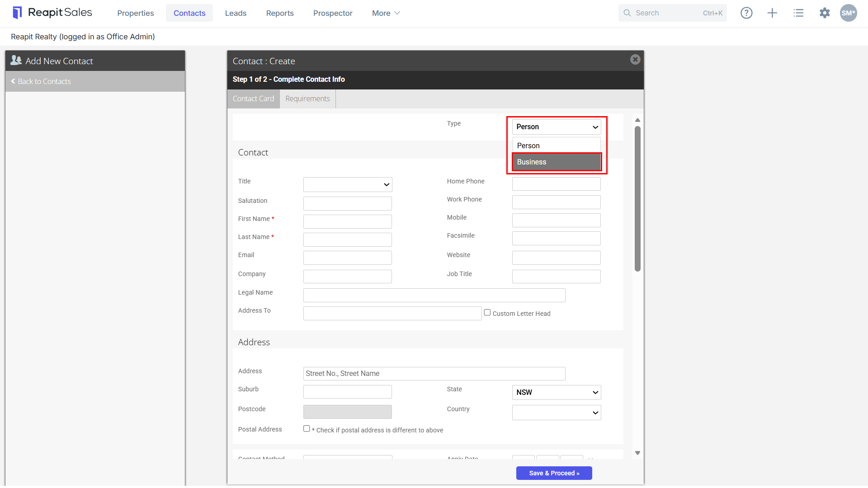Screen dimensions: 868x488
Task: Close the Contact Create dialog
Action: [x=635, y=60]
